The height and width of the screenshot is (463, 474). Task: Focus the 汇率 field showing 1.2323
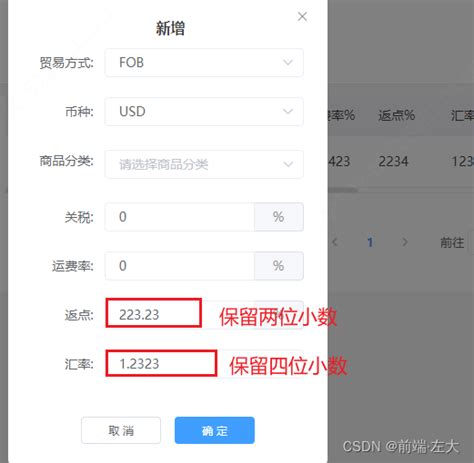coord(161,363)
